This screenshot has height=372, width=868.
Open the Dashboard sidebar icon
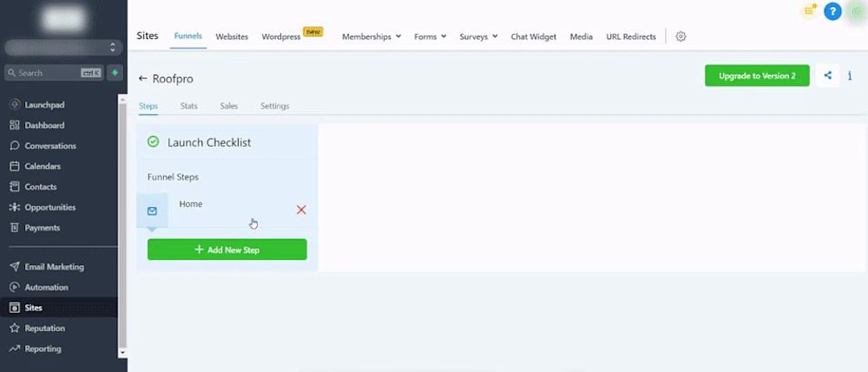click(x=15, y=126)
